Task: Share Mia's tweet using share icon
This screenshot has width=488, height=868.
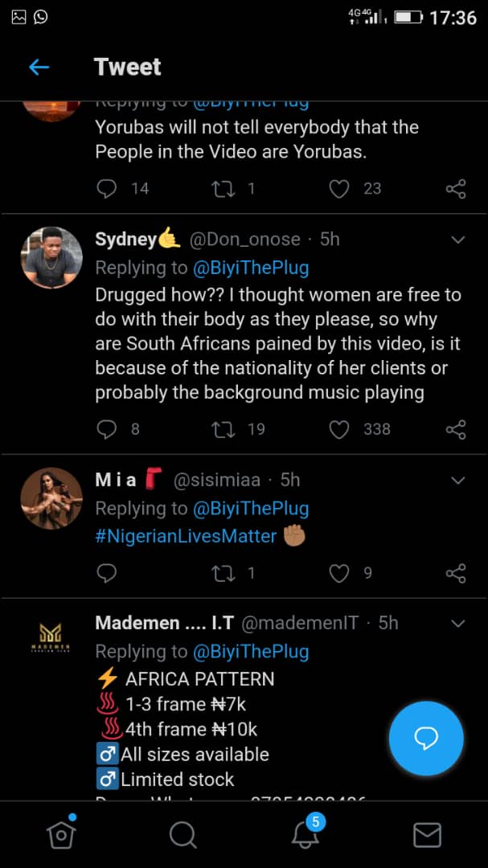Action: coord(456,573)
